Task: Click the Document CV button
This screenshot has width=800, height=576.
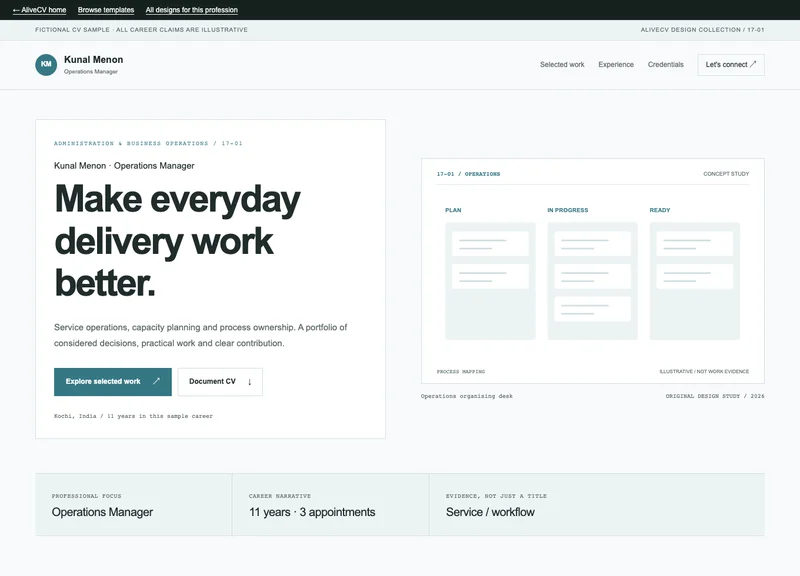Action: coord(220,382)
